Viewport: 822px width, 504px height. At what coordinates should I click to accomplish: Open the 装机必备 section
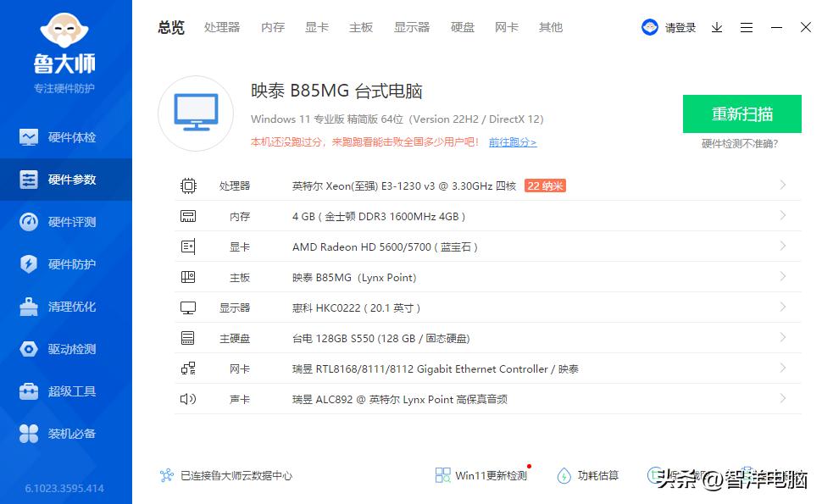pyautogui.click(x=65, y=433)
